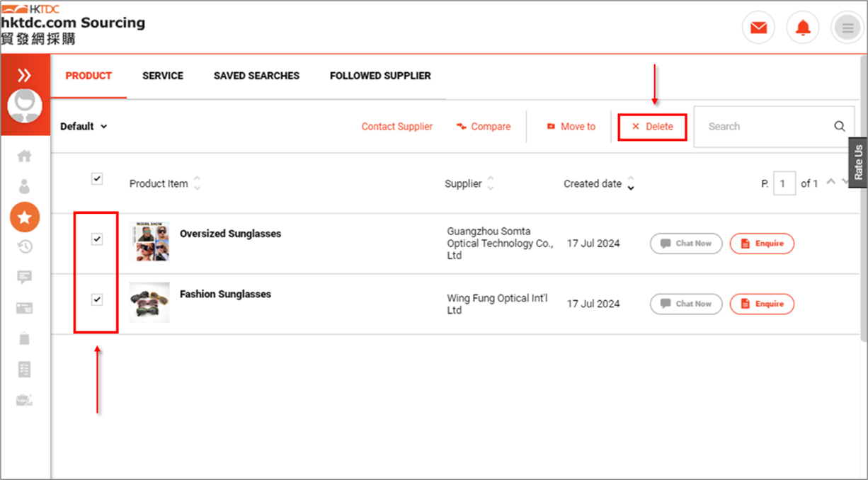Click the user avatar in sidebar
This screenshot has width=868, height=480.
(25, 106)
